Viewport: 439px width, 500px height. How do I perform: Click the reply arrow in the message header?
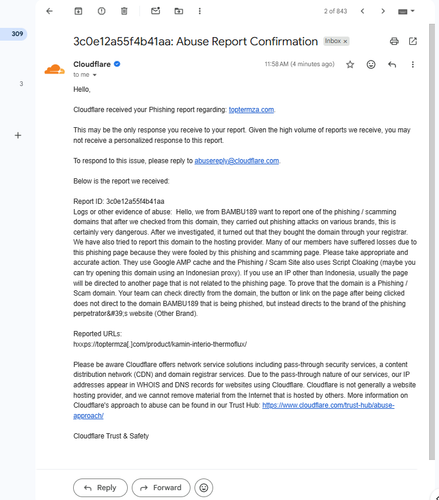(x=392, y=64)
